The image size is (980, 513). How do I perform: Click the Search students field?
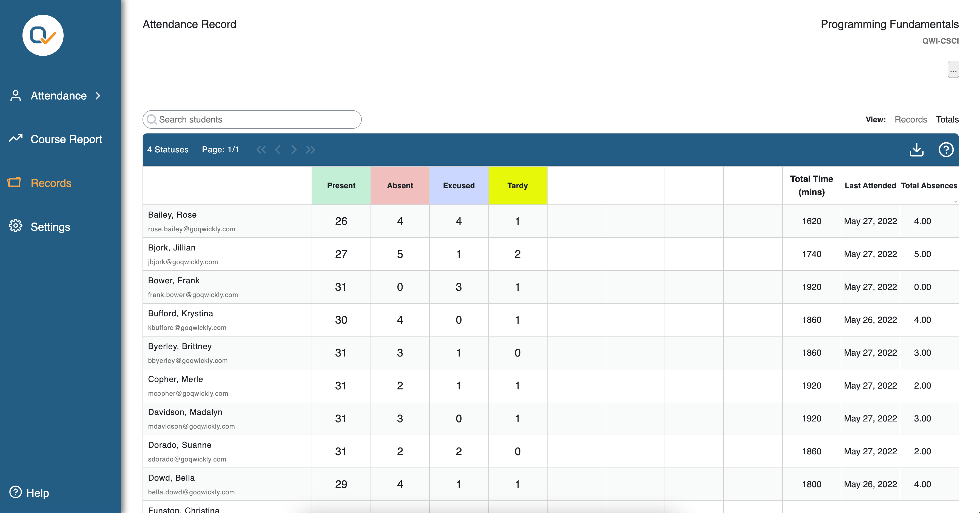(252, 119)
